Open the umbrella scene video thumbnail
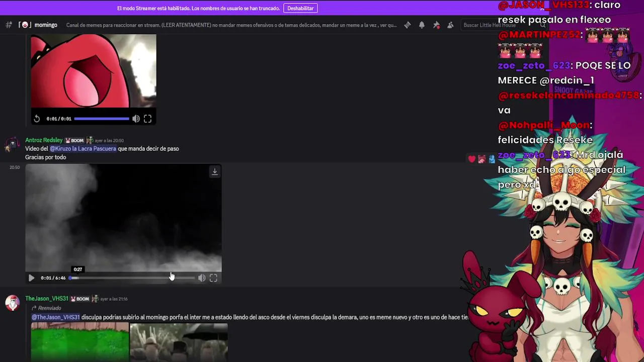The height and width of the screenshot is (362, 644). [179, 342]
